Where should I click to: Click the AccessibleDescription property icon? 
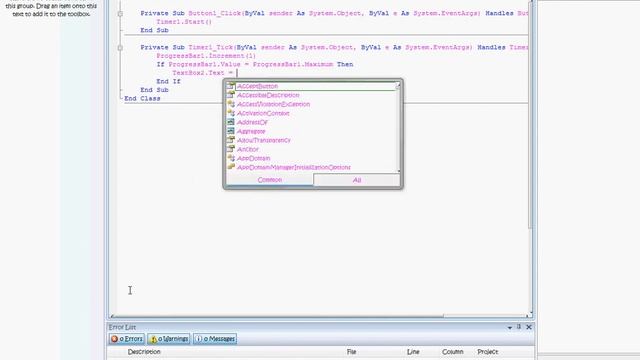coord(231,95)
